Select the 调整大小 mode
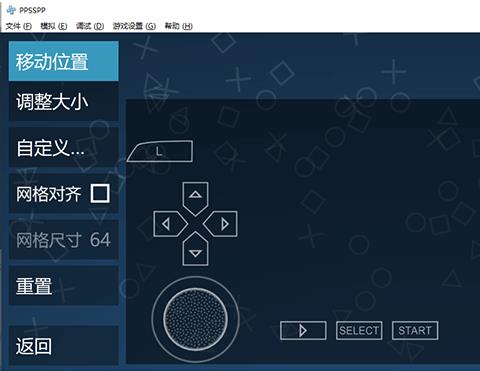 [x=63, y=102]
